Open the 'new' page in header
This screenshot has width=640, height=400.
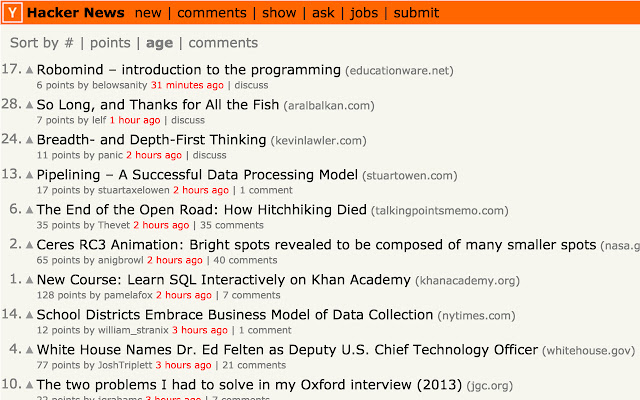coord(148,13)
